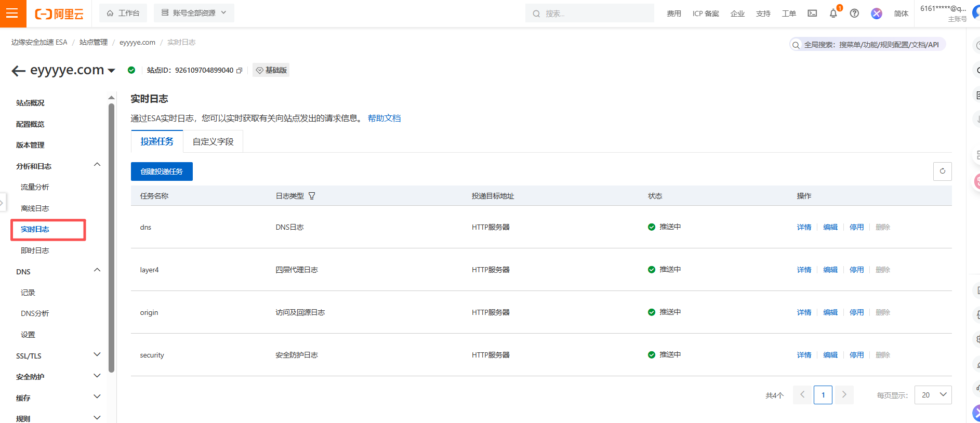Copy the site ID with copy icon
980x423 pixels.
coord(240,71)
